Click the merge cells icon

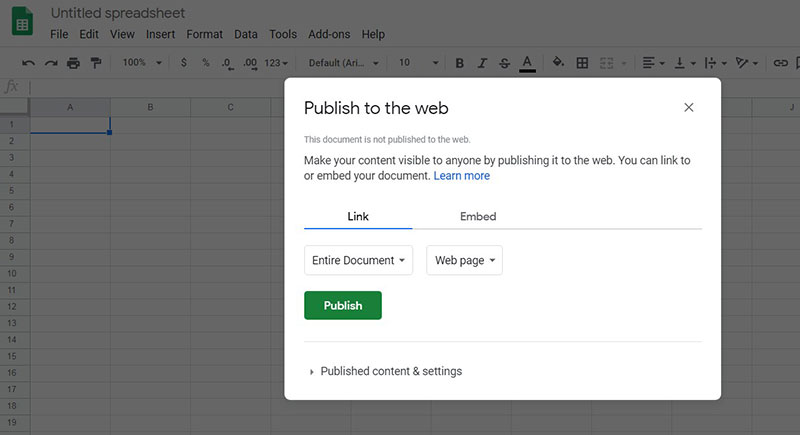click(606, 63)
